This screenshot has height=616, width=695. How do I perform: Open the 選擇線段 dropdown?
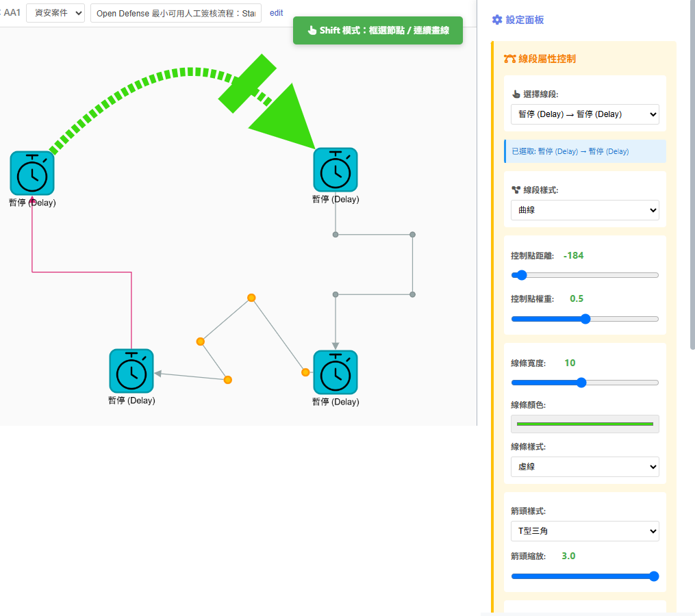point(585,114)
